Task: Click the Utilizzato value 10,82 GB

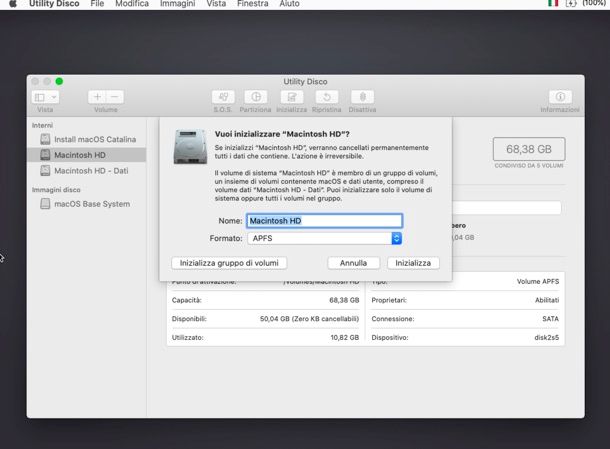Action: point(345,338)
